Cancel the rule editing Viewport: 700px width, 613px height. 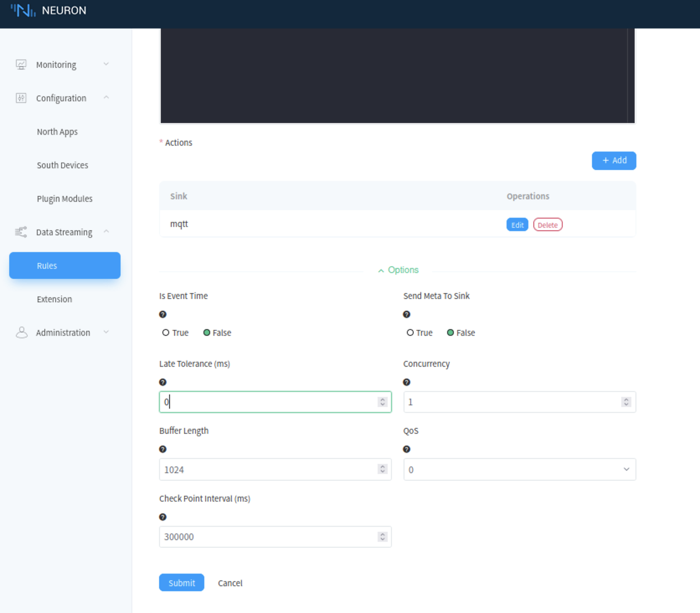pyautogui.click(x=230, y=583)
